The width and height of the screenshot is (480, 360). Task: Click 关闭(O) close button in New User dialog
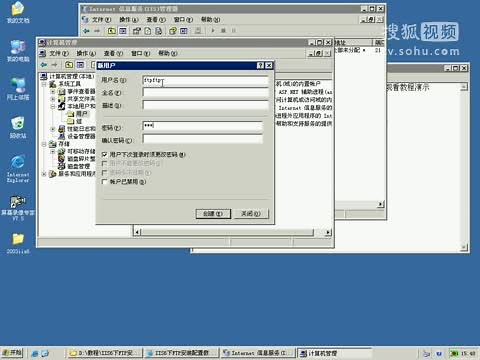(251, 214)
